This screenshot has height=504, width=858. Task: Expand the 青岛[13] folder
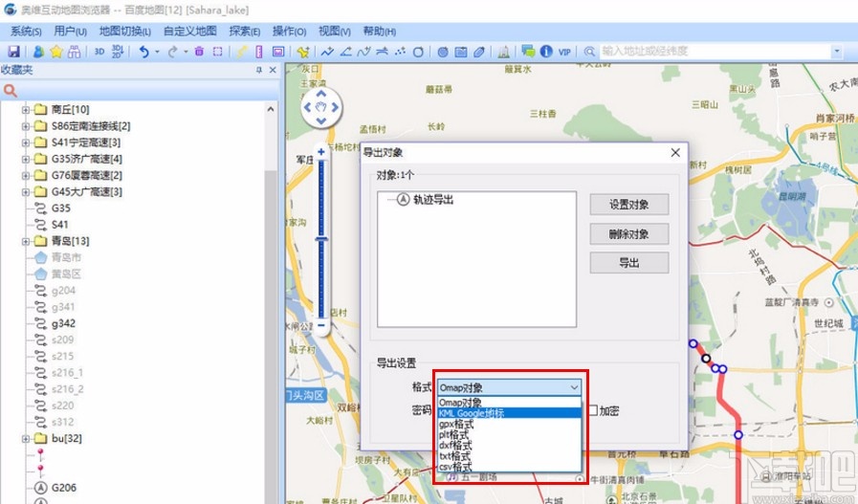(26, 241)
